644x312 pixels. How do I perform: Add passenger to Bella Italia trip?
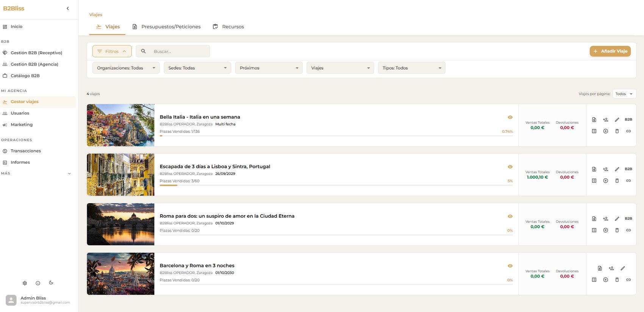(x=605, y=119)
